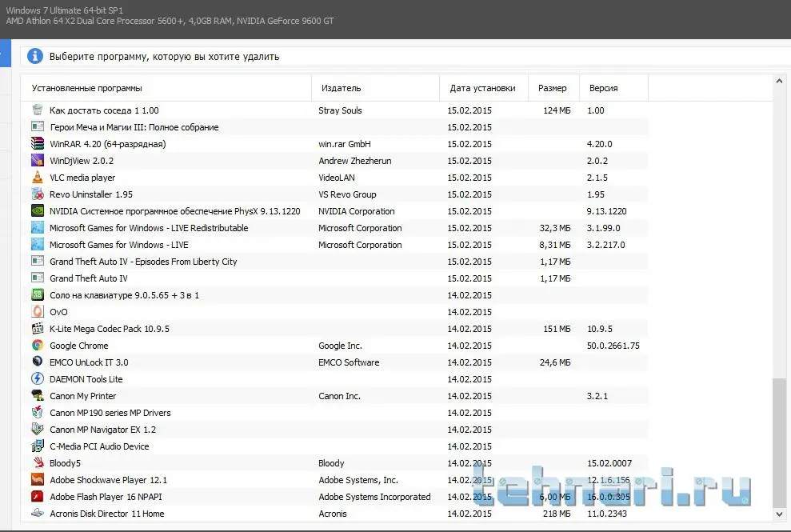
Task: Sort by Установленные программы column header
Action: click(166, 88)
